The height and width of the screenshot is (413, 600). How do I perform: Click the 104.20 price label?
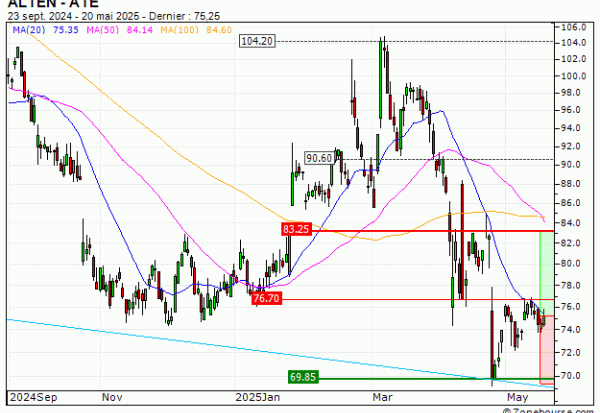(x=257, y=41)
